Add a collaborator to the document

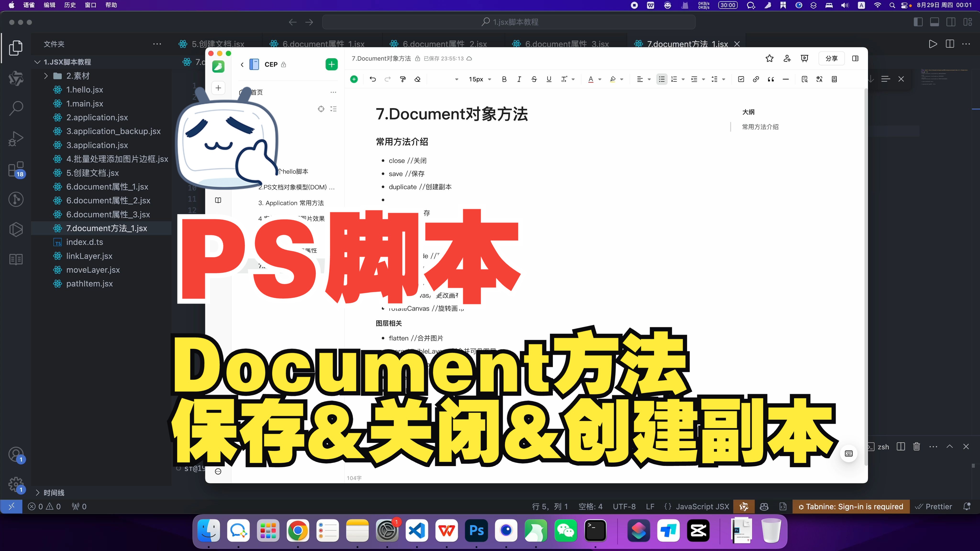coord(787,58)
